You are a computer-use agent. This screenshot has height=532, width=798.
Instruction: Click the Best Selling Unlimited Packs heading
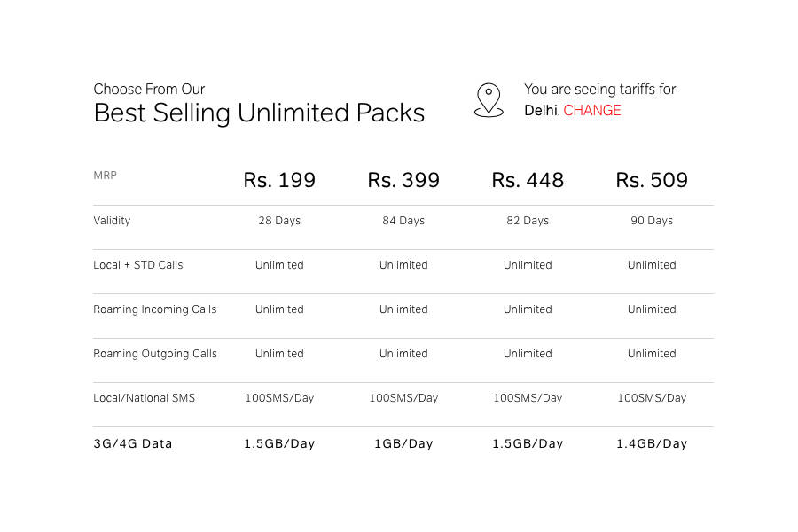259,113
